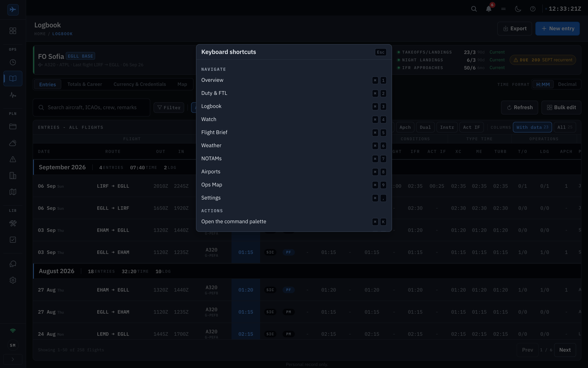Screen dimensions: 588x368
Task: Select Overview in keyboard shortcuts list
Action: (294, 80)
